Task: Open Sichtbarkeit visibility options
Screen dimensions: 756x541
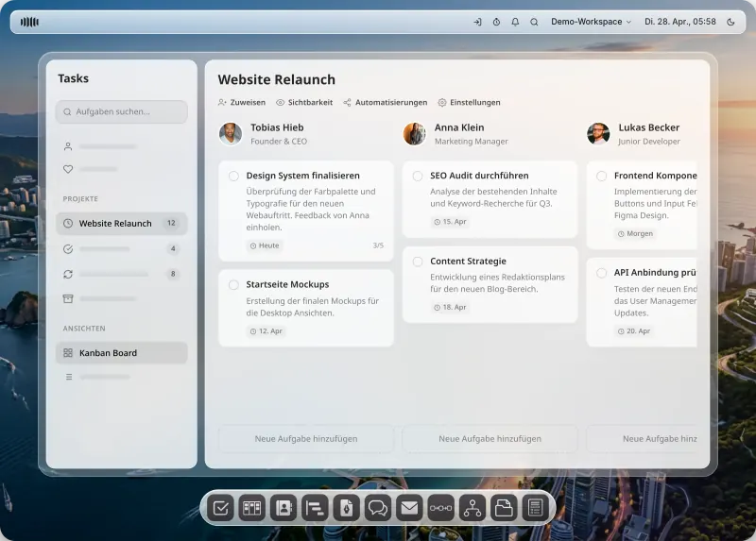Action: pyautogui.click(x=304, y=102)
